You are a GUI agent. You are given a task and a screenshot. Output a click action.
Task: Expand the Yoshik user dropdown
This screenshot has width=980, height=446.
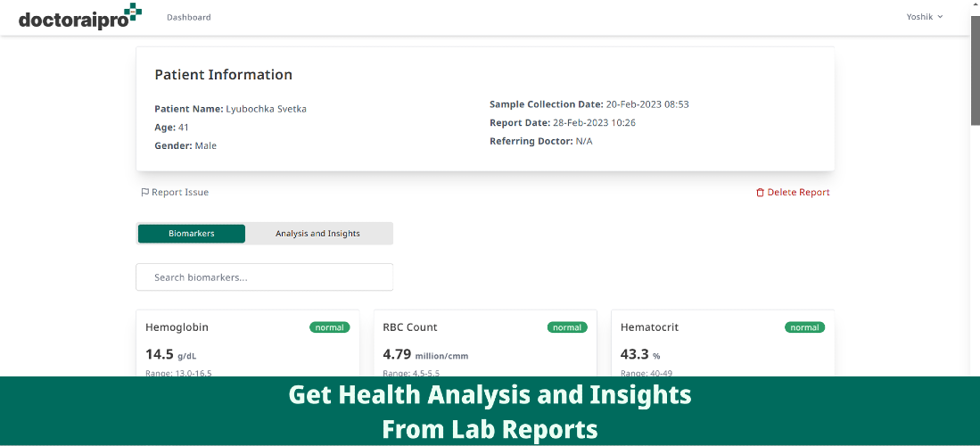click(x=925, y=17)
